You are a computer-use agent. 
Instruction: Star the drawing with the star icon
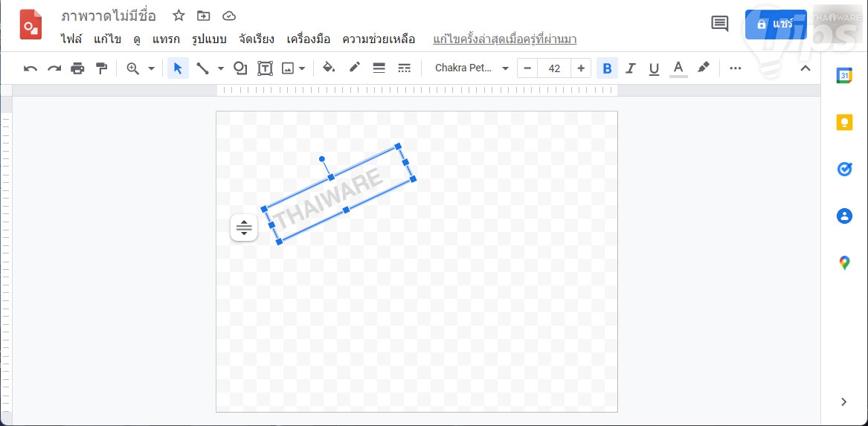point(179,16)
